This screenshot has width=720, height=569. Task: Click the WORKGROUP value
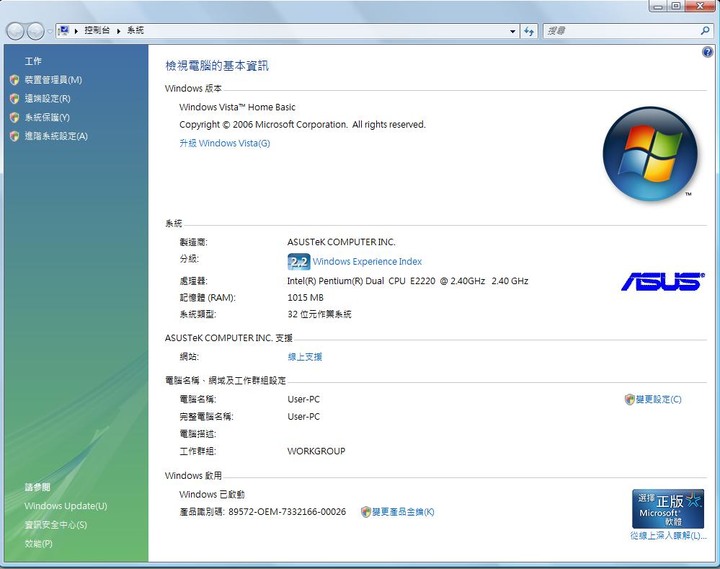pos(316,451)
